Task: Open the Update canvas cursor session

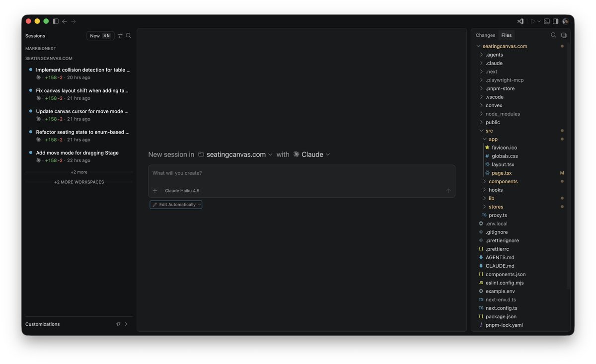Action: coord(79,115)
